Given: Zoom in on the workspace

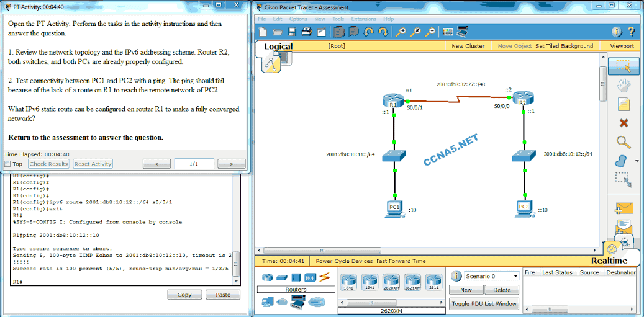Looking at the screenshot, I should (401, 32).
